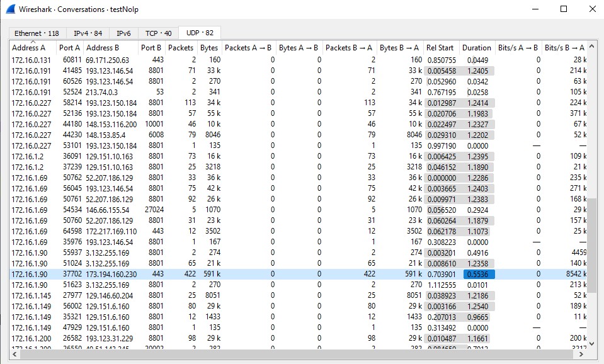Select the 172.217.169.110 address cell
The image size is (604, 364).
(111, 232)
